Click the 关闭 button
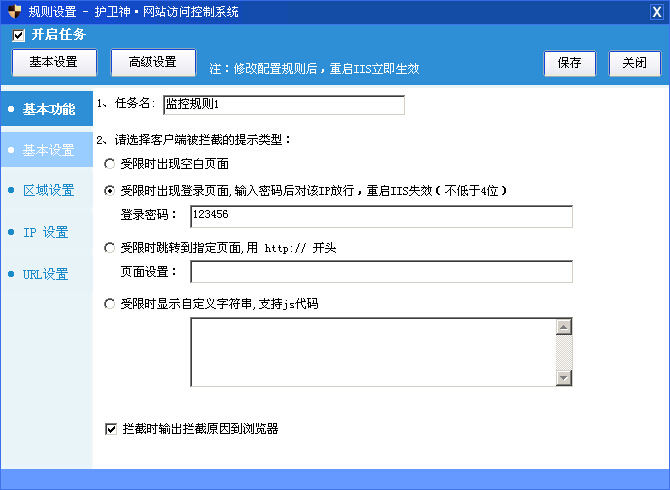This screenshot has width=670, height=490. click(x=635, y=63)
